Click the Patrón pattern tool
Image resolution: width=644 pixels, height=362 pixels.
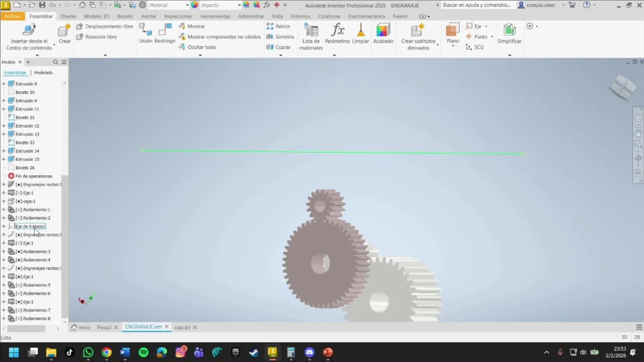pyautogui.click(x=278, y=26)
